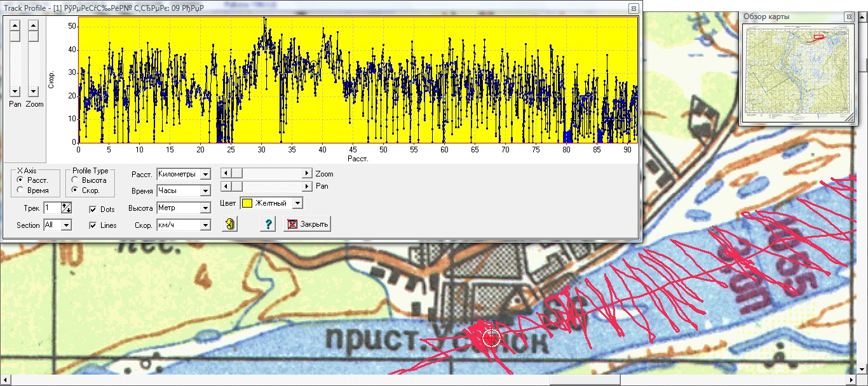Screen dimensions: 868x386
Task: Open help with the question mark icon
Action: click(x=268, y=224)
